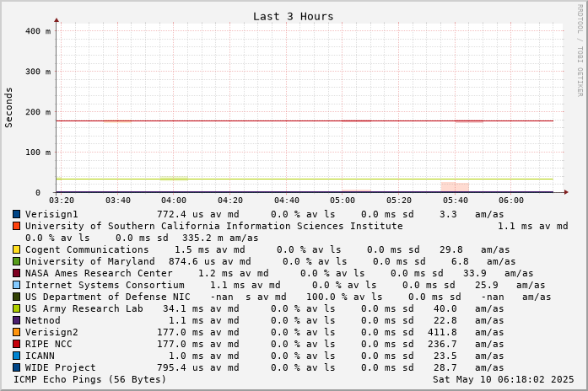Click the "05:40" time axis label
Image resolution: width=588 pixels, height=391 pixels.
(455, 201)
